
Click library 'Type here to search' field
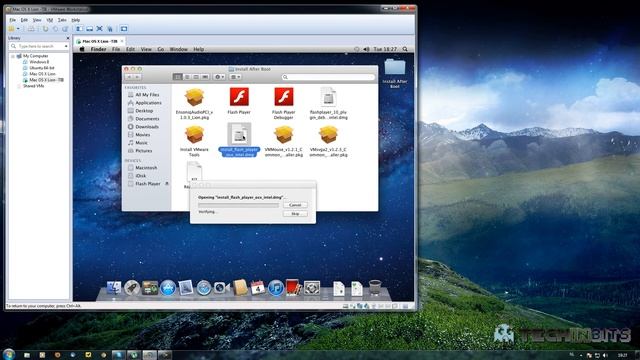coord(38,46)
